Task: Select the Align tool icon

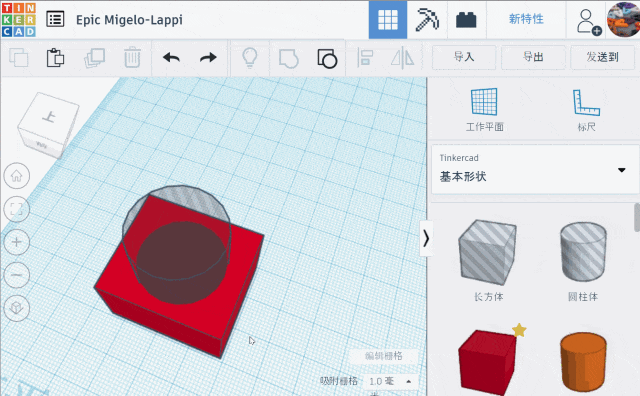Action: [x=365, y=58]
